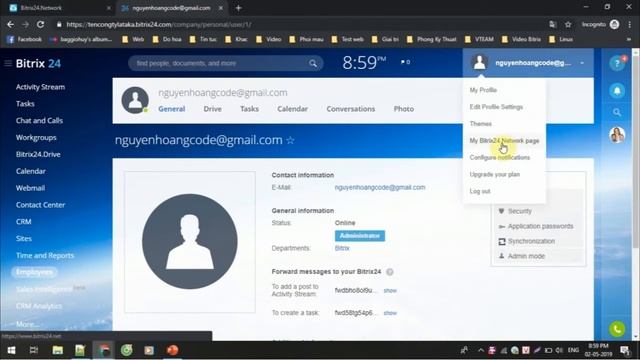This screenshot has width=640, height=360.
Task: Open Chat and Calls
Action: (x=39, y=120)
